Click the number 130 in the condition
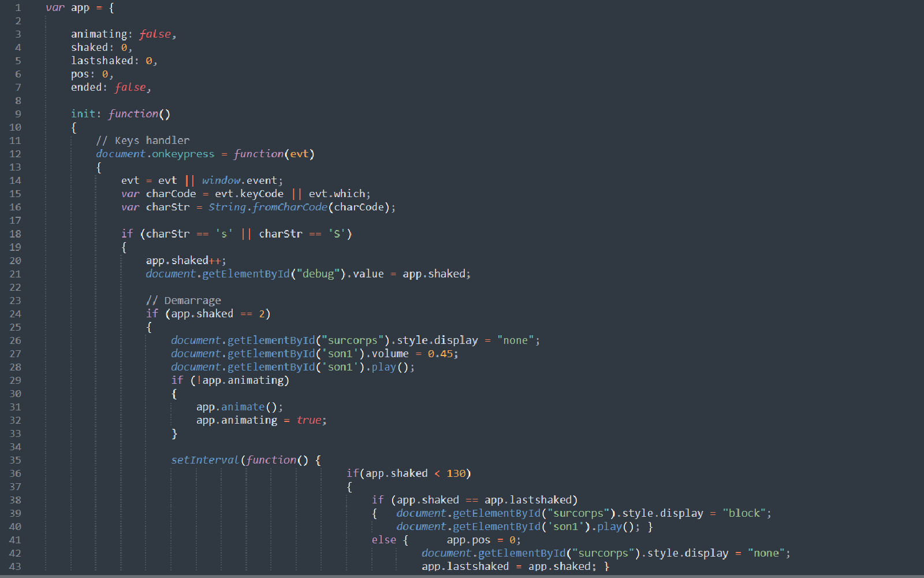This screenshot has width=924, height=578. (x=456, y=473)
